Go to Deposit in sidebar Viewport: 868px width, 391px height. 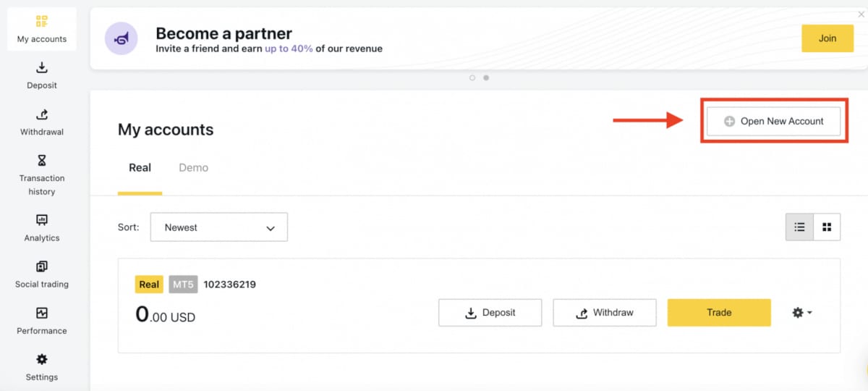pyautogui.click(x=42, y=75)
